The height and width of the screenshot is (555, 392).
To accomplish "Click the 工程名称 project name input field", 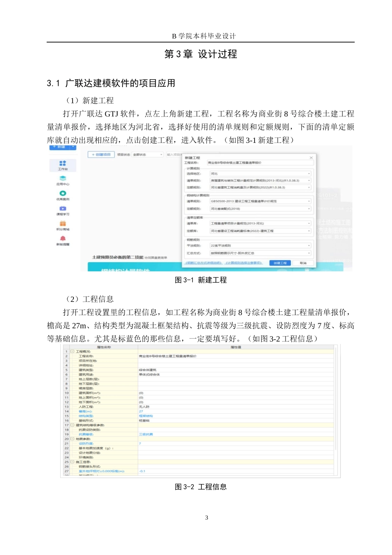I will [261, 163].
